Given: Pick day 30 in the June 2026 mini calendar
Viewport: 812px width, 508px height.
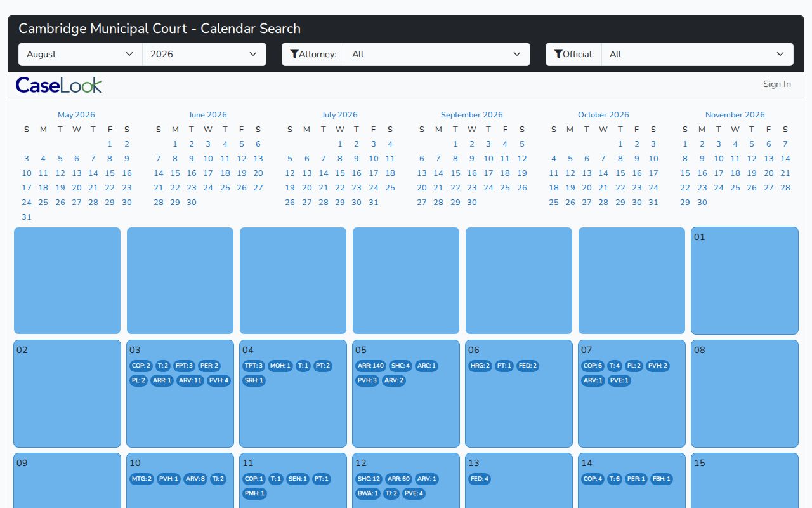Looking at the screenshot, I should coord(192,203).
